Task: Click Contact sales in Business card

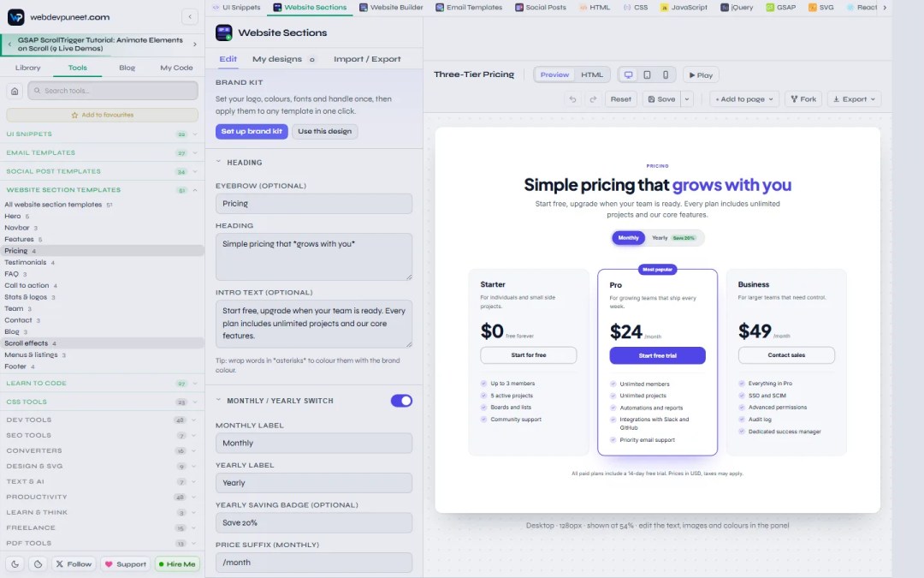Action: 786,355
